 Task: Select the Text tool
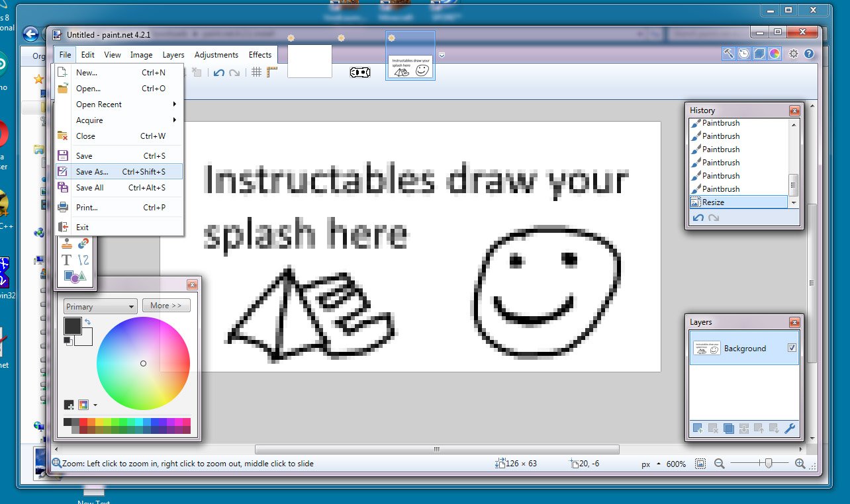(66, 260)
